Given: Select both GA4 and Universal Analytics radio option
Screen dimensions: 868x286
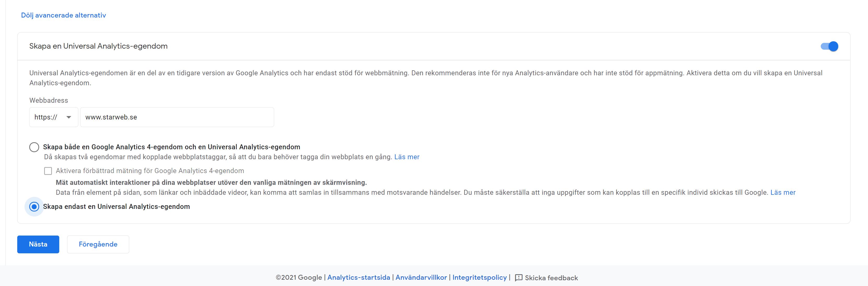Looking at the screenshot, I should pyautogui.click(x=34, y=147).
